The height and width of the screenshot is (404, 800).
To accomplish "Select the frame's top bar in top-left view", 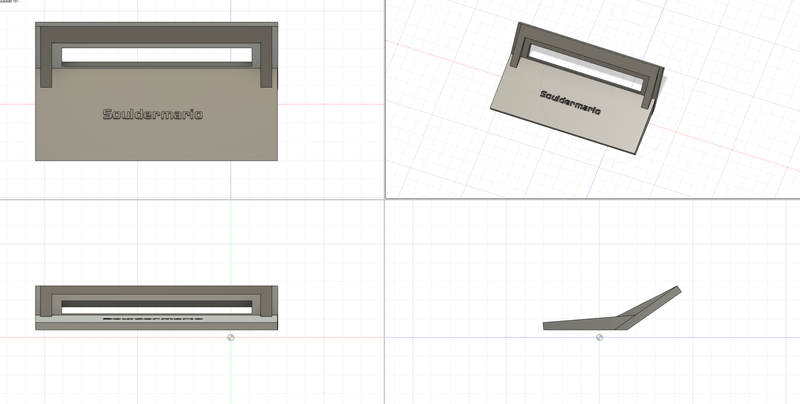I will click(156, 33).
